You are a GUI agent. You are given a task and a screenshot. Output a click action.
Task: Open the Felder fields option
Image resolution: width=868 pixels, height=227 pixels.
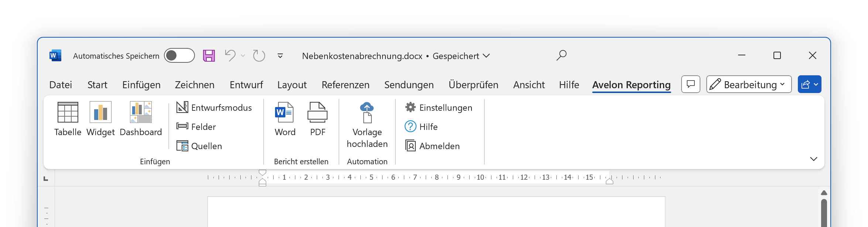click(196, 127)
